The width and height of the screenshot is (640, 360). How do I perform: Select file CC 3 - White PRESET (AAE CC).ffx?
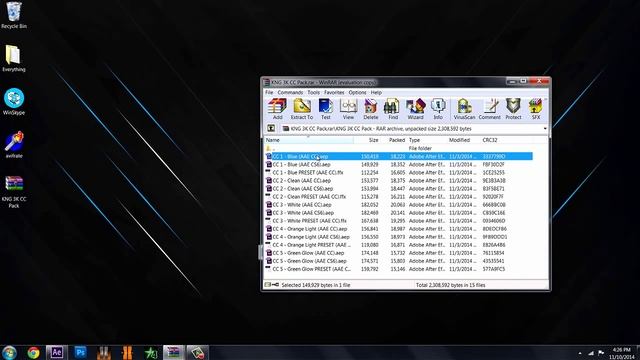(x=398, y=221)
